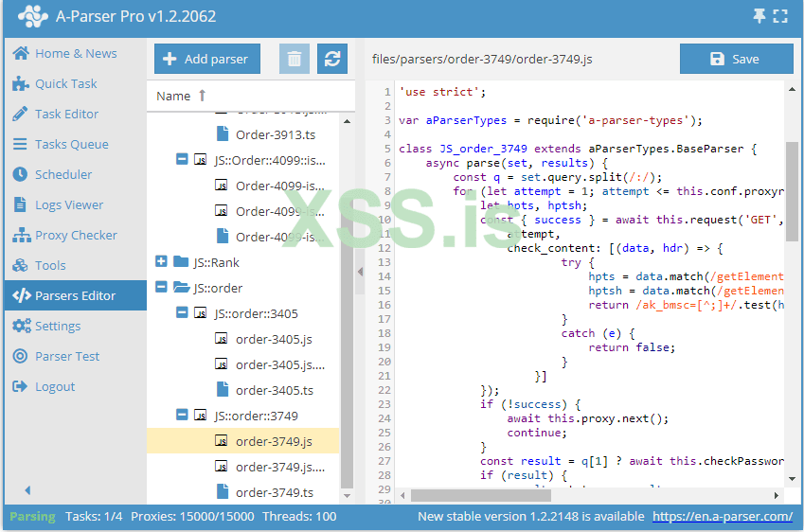Click Tasks: 1/4 status text
This screenshot has width=804, height=532.
pyautogui.click(x=94, y=517)
